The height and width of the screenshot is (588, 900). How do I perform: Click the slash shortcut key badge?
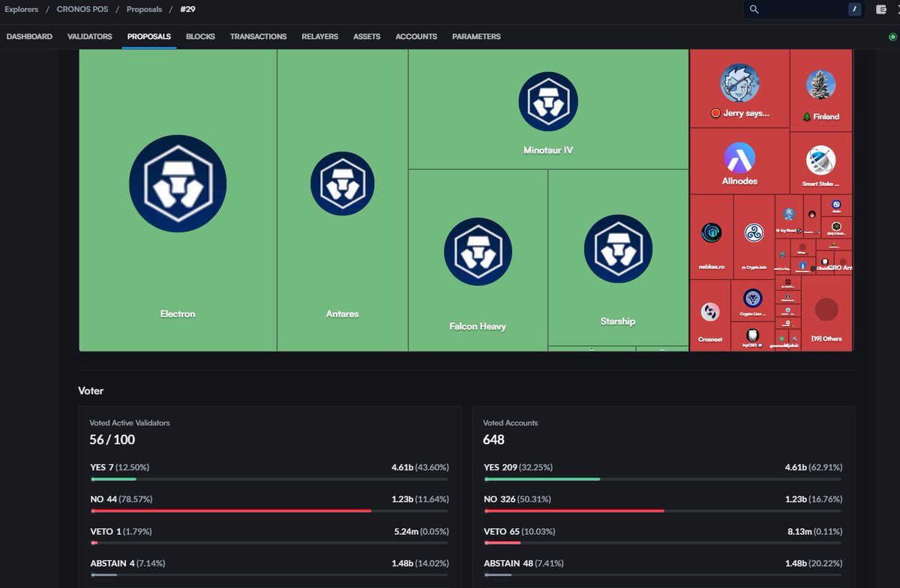click(x=854, y=9)
